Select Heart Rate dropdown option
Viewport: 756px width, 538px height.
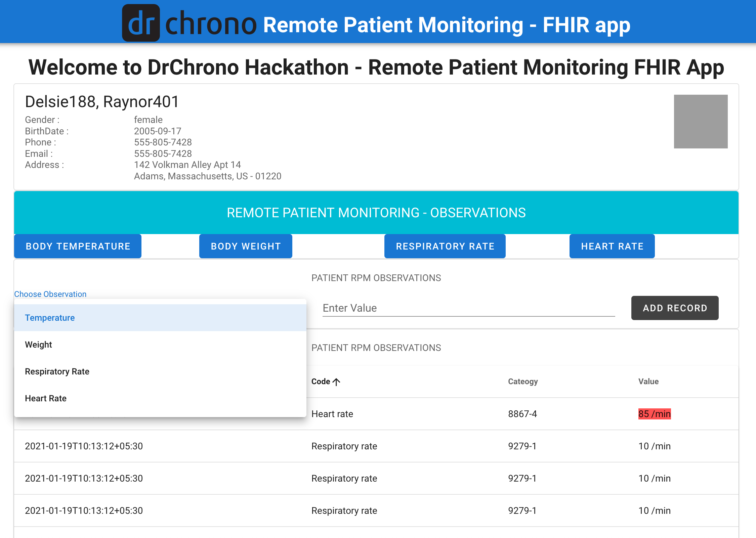click(160, 398)
